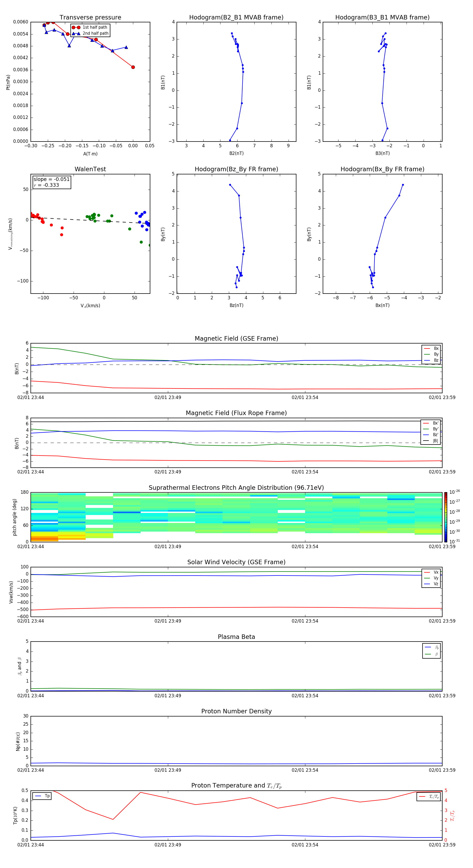Image resolution: width=473 pixels, height=868 pixels.
Task: Click the 'Transverse pressure' plot title
Action: pyautogui.click(x=90, y=17)
